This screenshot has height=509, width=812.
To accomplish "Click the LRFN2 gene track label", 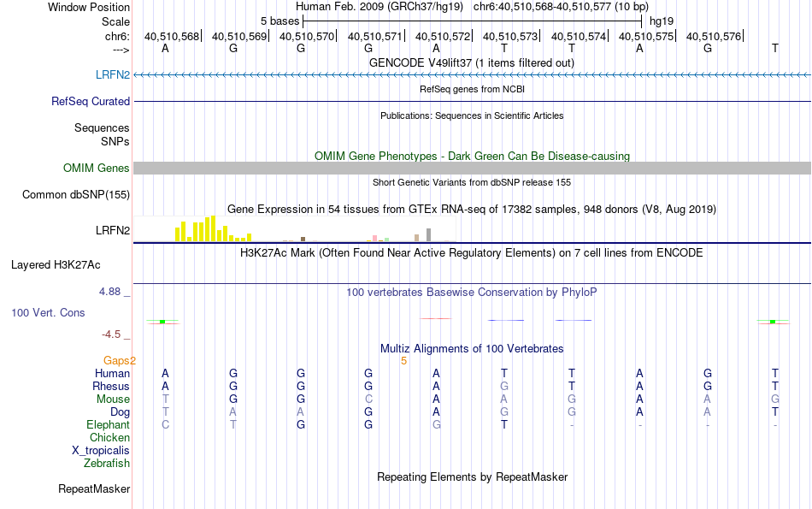I will (x=112, y=74).
